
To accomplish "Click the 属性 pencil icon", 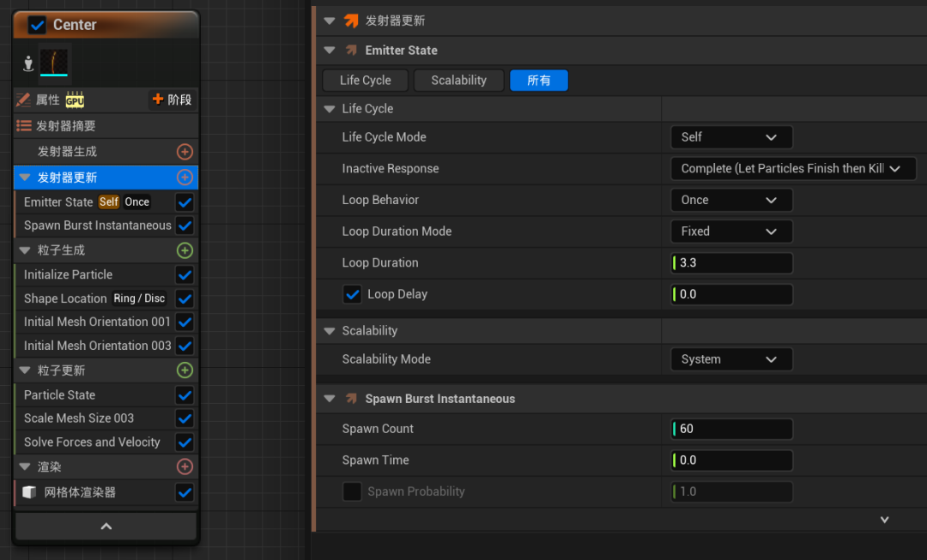I will (x=23, y=99).
